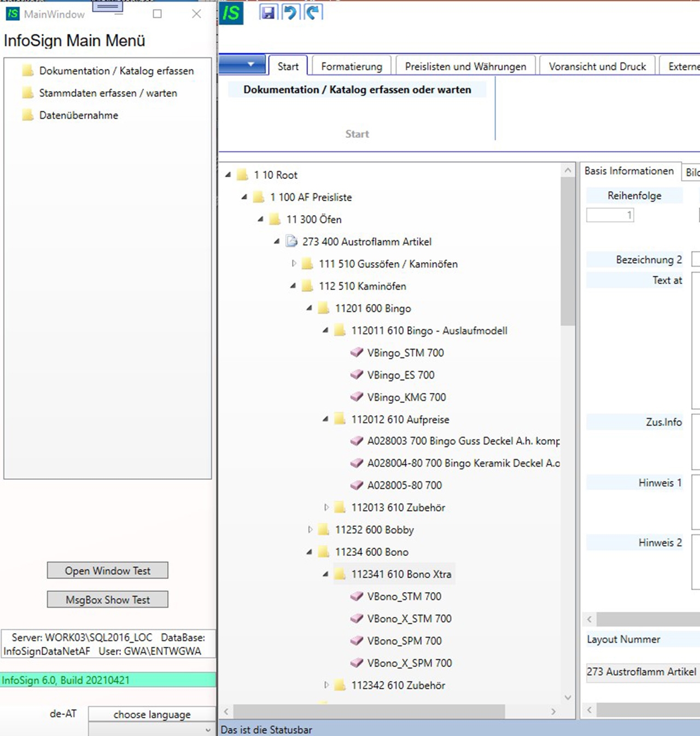700x736 pixels.
Task: Click the 273 400 Austroflamm Artikel document icon
Action: click(x=292, y=241)
